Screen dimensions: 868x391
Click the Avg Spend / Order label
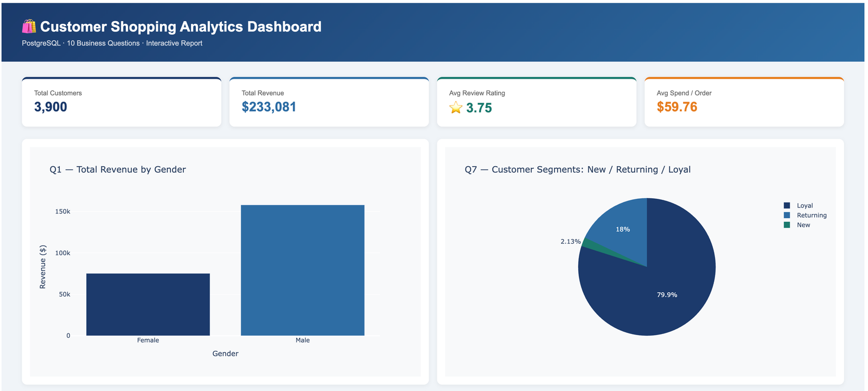pyautogui.click(x=684, y=93)
